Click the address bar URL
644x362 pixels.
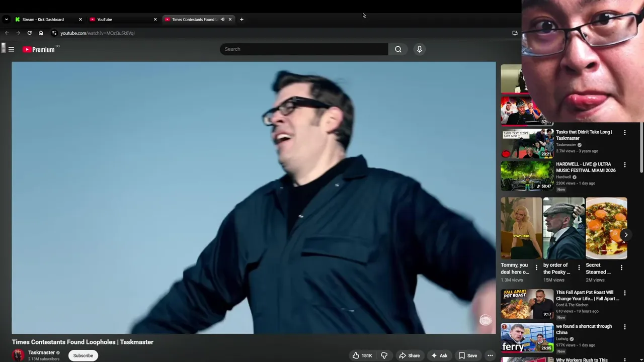pyautogui.click(x=98, y=33)
